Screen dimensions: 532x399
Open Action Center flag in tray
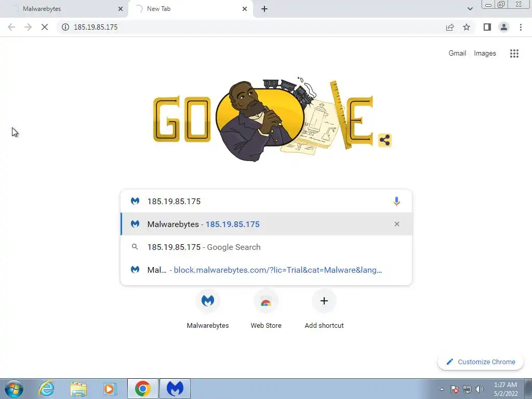[x=455, y=389]
